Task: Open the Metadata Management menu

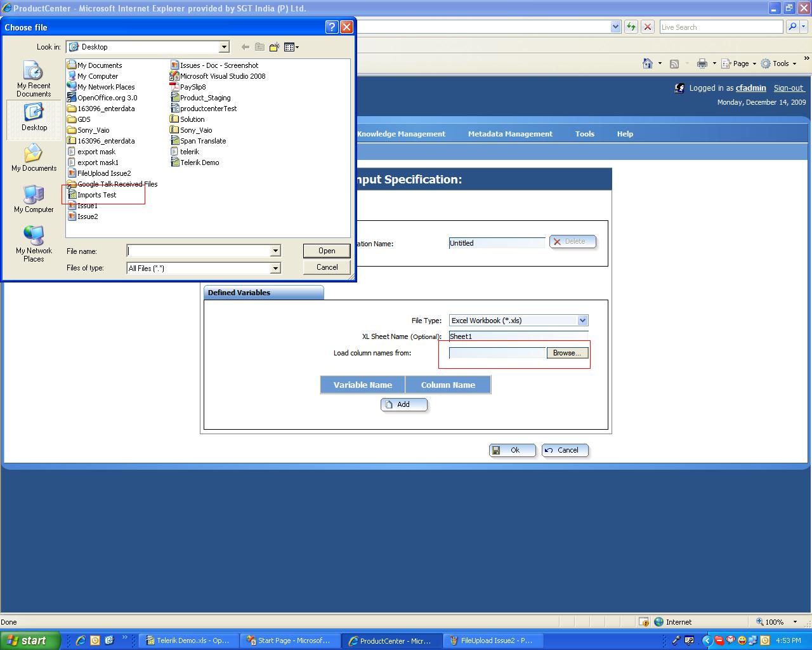Action: pos(510,134)
